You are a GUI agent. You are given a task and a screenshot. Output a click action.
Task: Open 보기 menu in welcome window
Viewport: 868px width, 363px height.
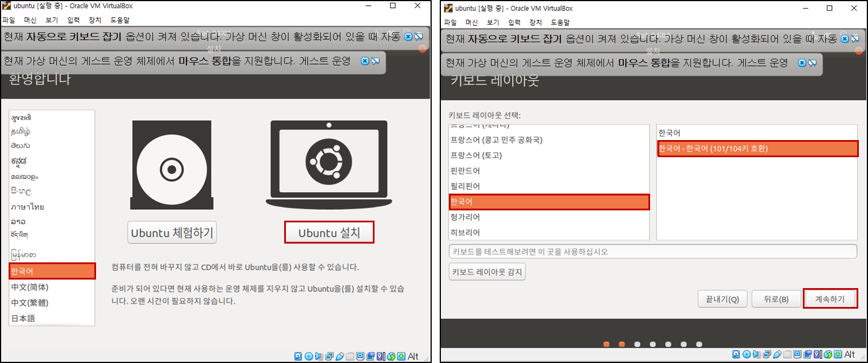click(x=52, y=20)
